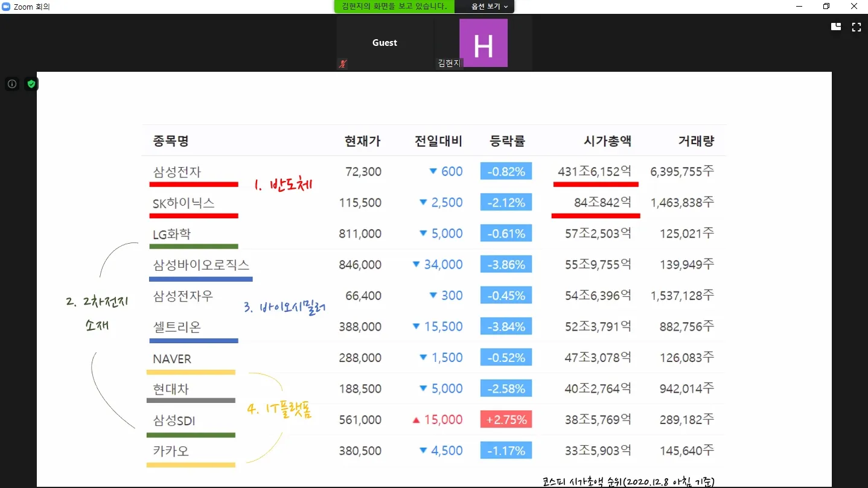
Task: Click the 현대차 stock name
Action: [x=171, y=389]
